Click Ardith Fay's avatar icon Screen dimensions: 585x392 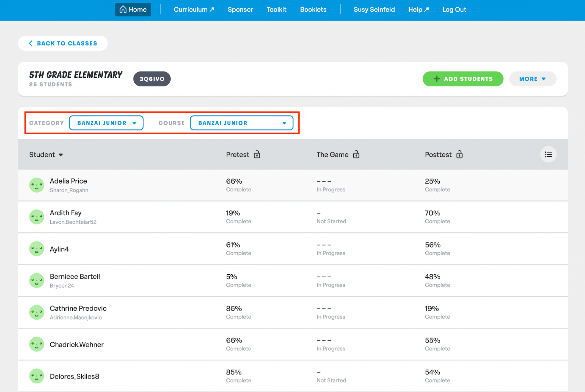tap(37, 217)
